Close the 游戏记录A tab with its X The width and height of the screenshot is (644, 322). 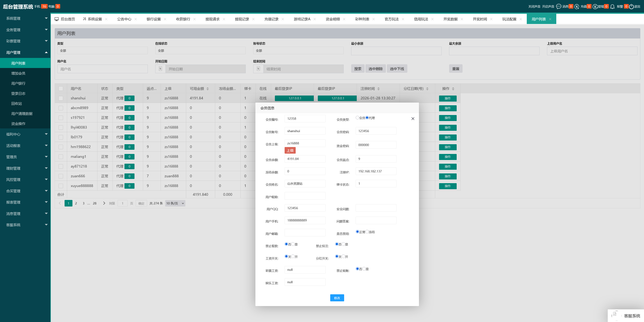pyautogui.click(x=315, y=19)
